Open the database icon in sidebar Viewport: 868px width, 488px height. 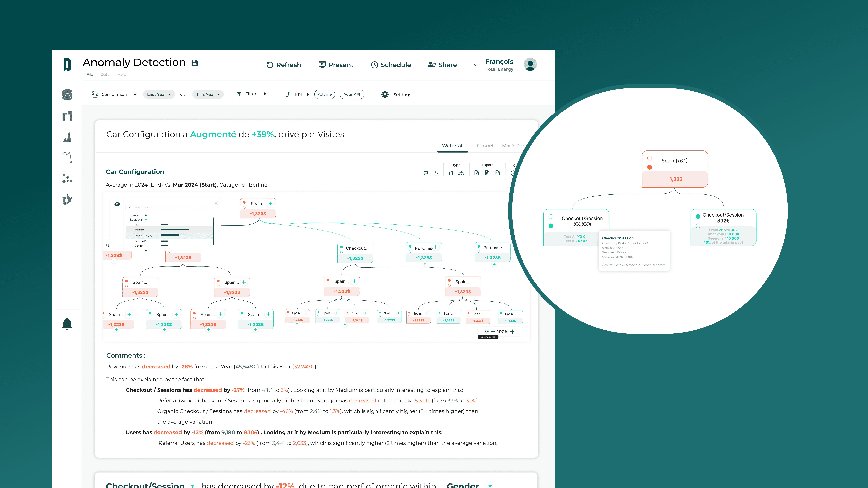(x=67, y=95)
